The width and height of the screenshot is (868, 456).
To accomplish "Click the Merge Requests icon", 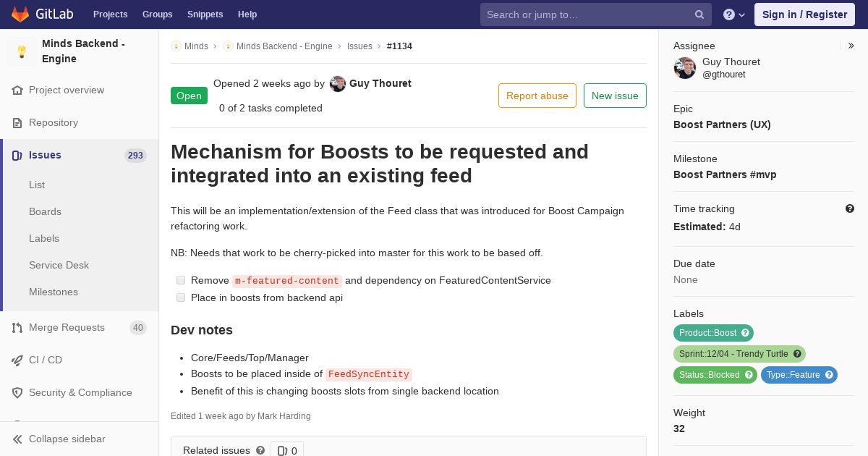I will tap(17, 328).
